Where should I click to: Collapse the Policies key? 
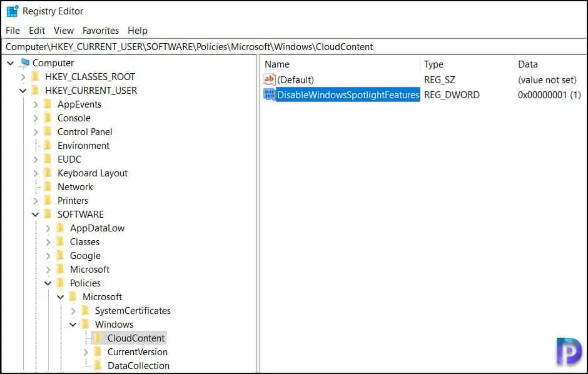click(48, 283)
